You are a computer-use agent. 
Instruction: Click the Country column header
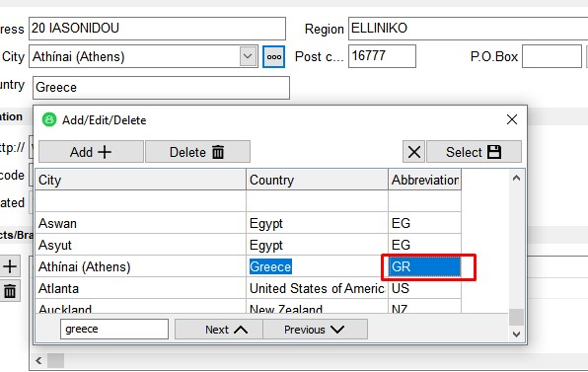pos(318,180)
